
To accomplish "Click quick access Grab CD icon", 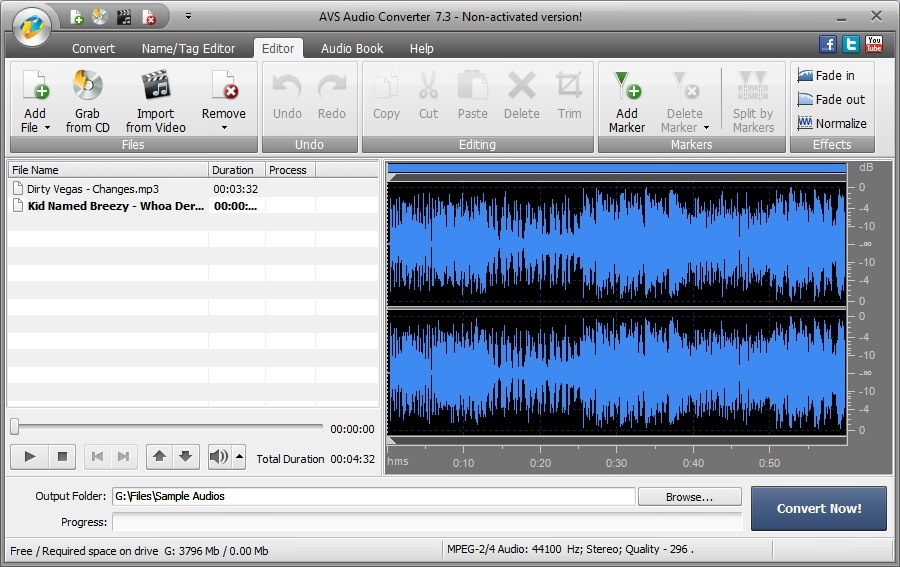I will (x=100, y=17).
